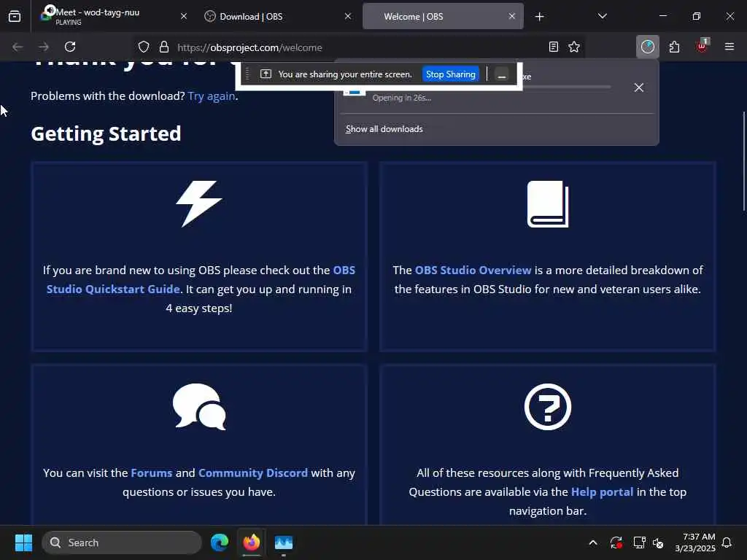Open the OBS Studio Overview link
Viewport: 747px width, 560px height.
pos(473,271)
